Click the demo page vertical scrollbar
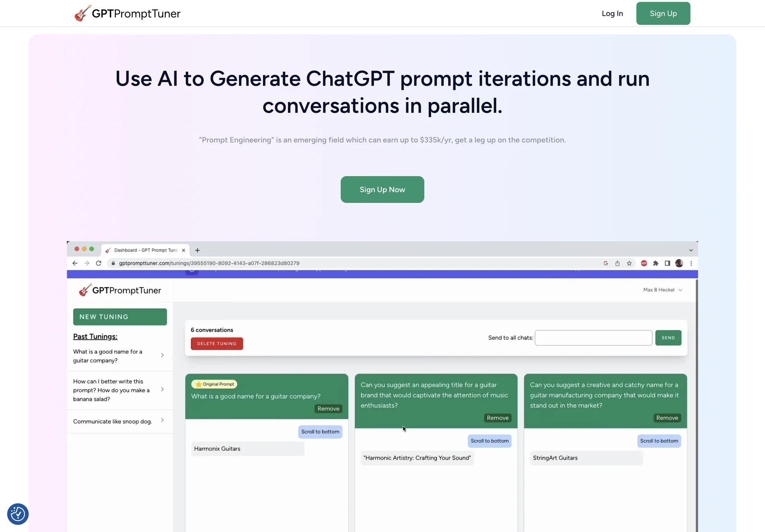Screen dimensions: 765x532 [x=697, y=405]
